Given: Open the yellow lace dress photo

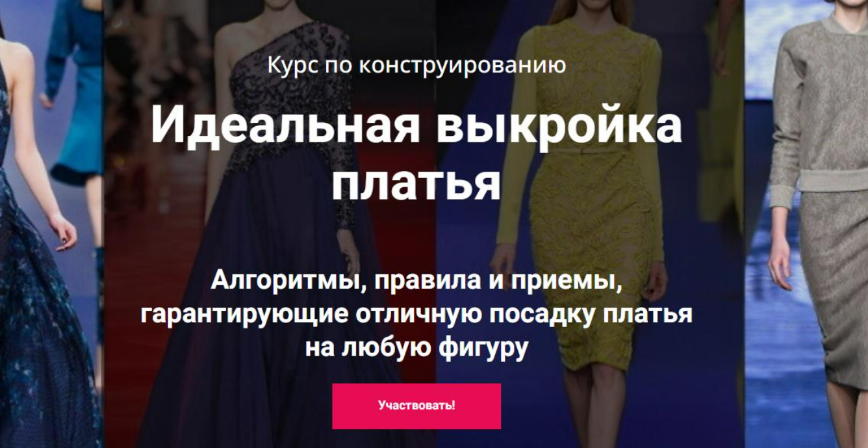Looking at the screenshot, I should 590,224.
